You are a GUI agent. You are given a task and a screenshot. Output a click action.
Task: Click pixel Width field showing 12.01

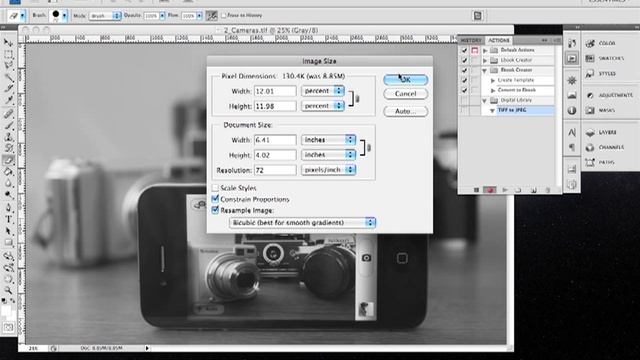(276, 91)
